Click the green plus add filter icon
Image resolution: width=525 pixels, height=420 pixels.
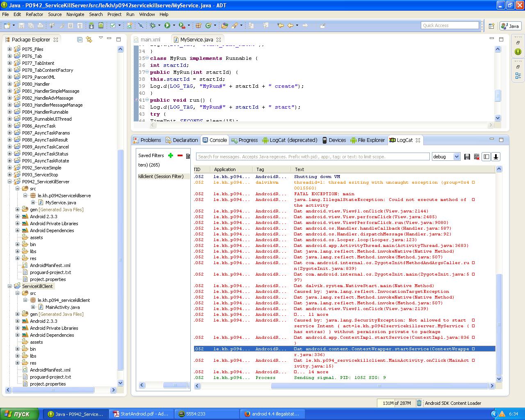tap(171, 155)
